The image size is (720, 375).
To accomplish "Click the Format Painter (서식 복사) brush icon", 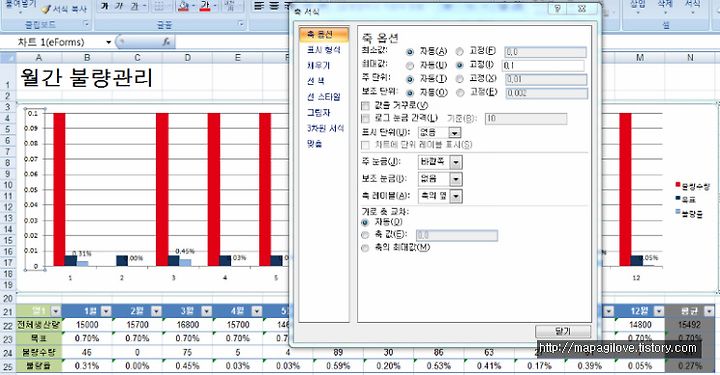I will pos(45,9).
